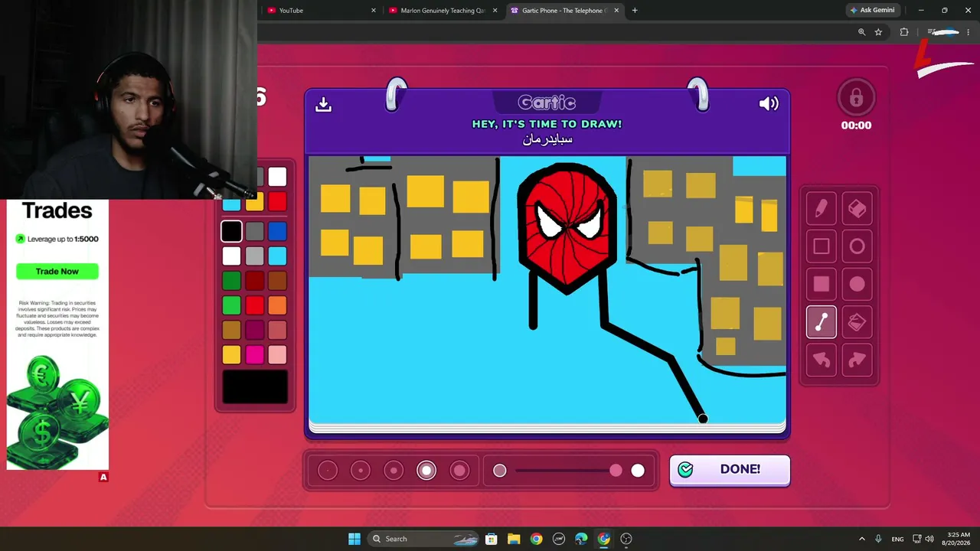
Task: Open the Windows Start menu
Action: pos(354,539)
